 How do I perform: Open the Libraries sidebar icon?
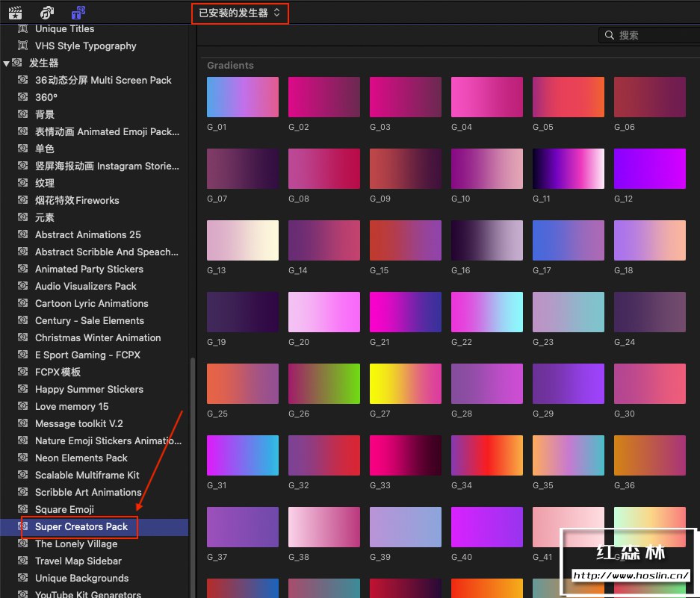[14, 12]
